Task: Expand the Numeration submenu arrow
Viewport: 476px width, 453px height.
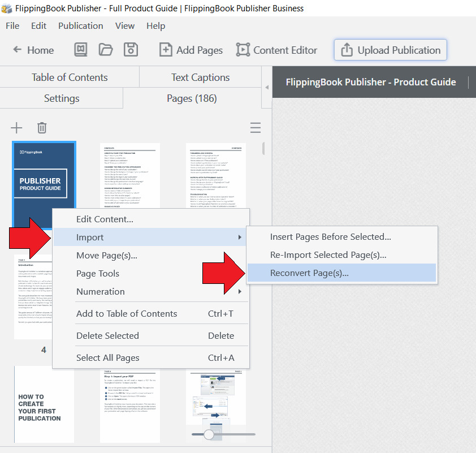Action: pos(240,291)
